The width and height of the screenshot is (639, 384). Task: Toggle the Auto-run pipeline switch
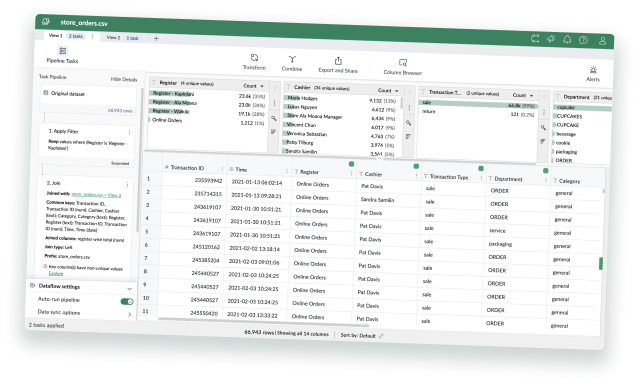coord(127,301)
